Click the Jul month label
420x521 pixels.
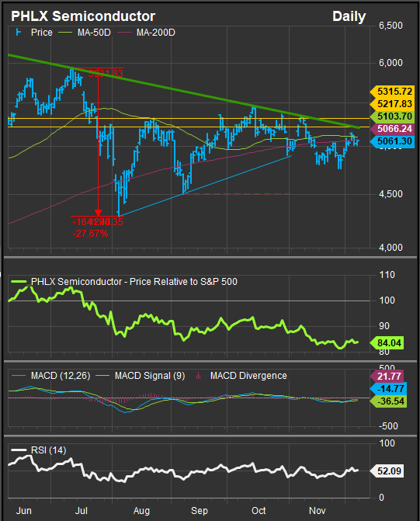pos(82,510)
